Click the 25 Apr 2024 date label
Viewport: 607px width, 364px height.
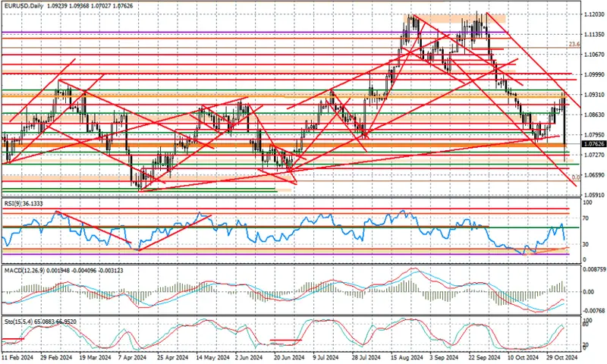point(174,357)
